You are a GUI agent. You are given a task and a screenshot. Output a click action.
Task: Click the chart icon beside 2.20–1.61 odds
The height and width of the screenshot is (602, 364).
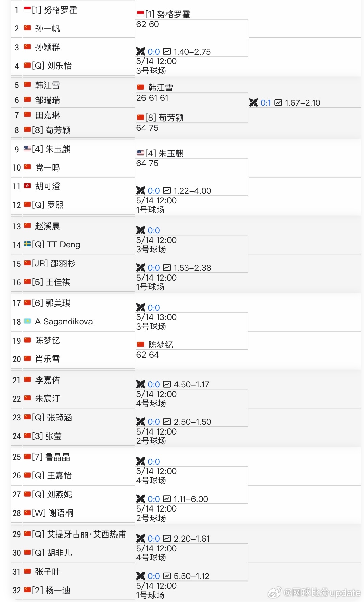[x=167, y=539]
